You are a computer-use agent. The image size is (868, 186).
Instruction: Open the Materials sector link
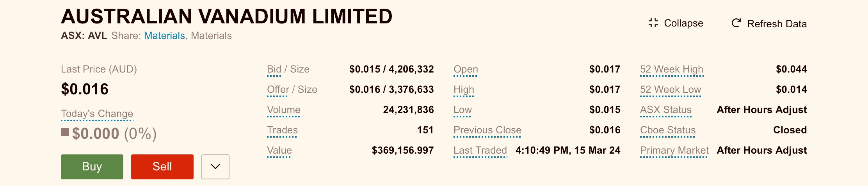click(164, 35)
